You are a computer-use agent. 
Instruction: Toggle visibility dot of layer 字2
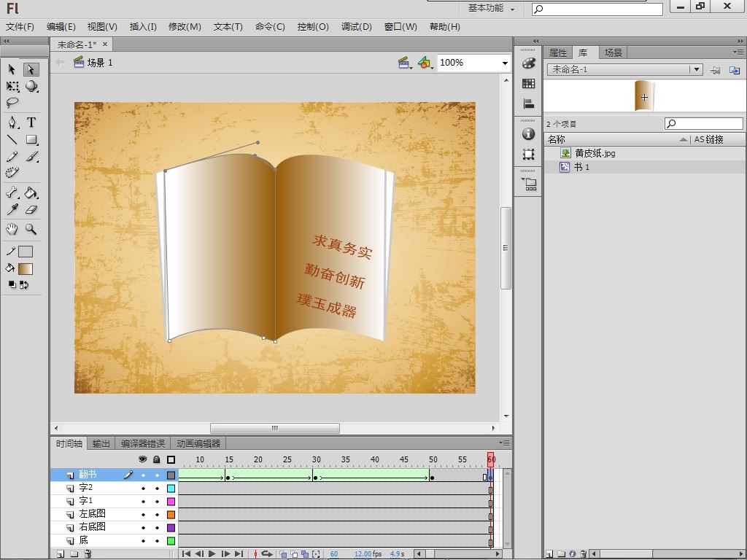pos(143,489)
